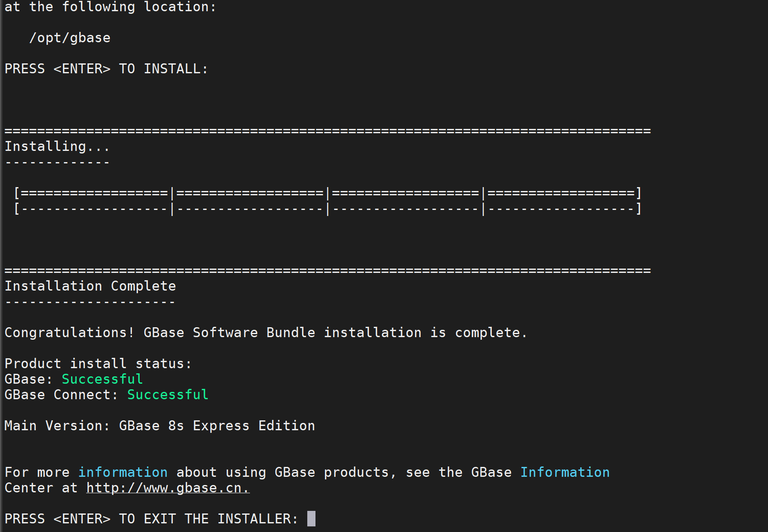The width and height of the screenshot is (768, 532).
Task: Click the 'Main Version: GBase 8s Express Edition' line
Action: [160, 426]
